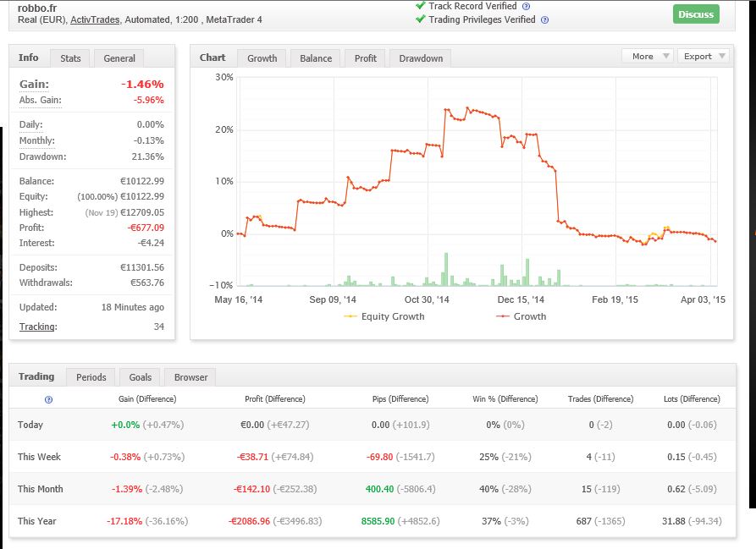Open the Periods tab
The height and width of the screenshot is (549, 756).
pyautogui.click(x=91, y=377)
